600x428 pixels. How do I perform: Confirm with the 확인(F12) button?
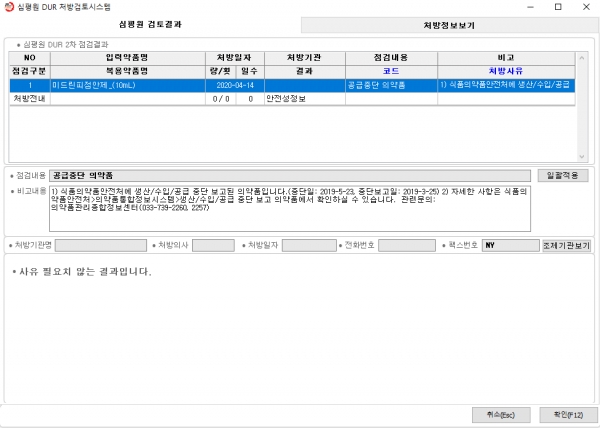(561, 414)
